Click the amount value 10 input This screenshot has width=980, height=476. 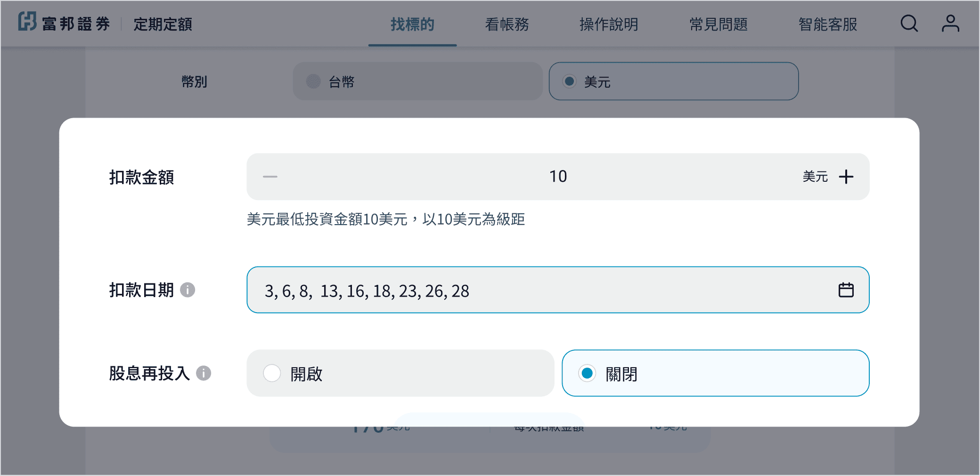click(x=558, y=177)
